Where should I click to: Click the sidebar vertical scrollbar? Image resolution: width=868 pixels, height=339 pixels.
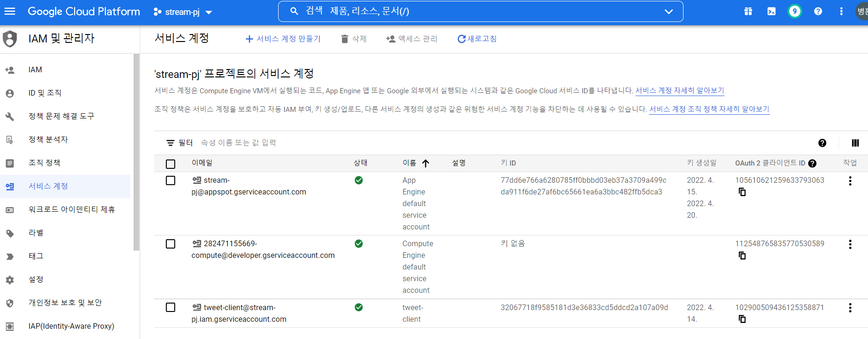(137, 152)
